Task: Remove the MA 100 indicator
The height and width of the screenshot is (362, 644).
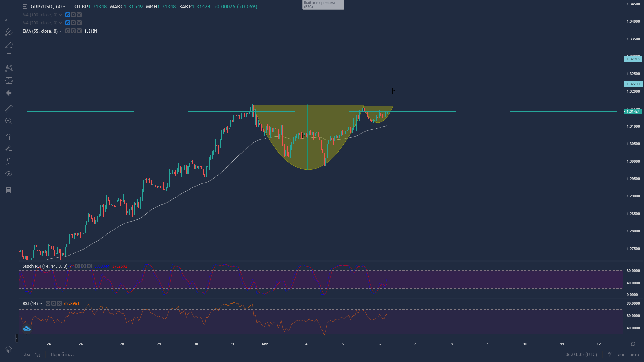Action: pos(79,15)
